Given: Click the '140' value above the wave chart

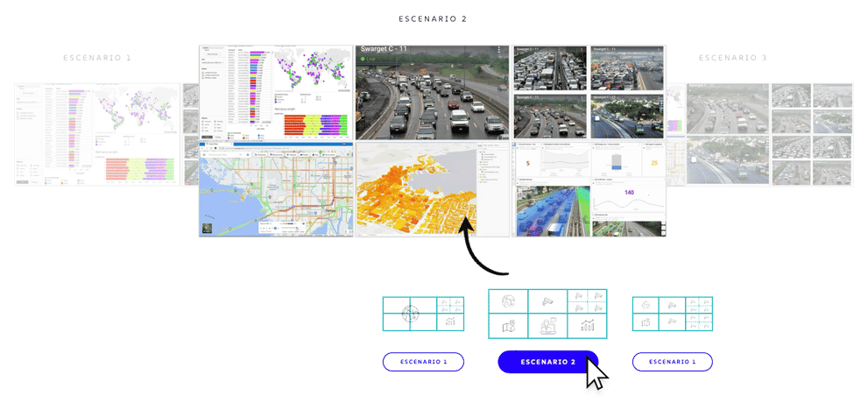Looking at the screenshot, I should point(629,192).
